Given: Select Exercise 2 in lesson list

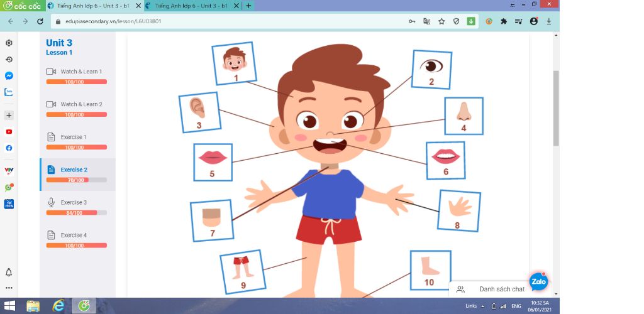Looking at the screenshot, I should click(x=77, y=175).
